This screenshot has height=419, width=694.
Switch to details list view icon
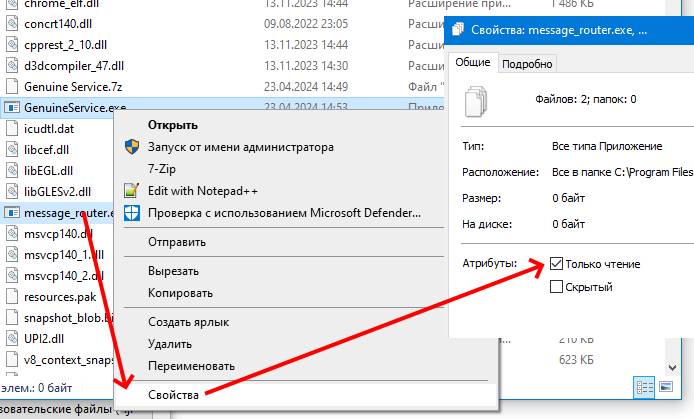[641, 387]
